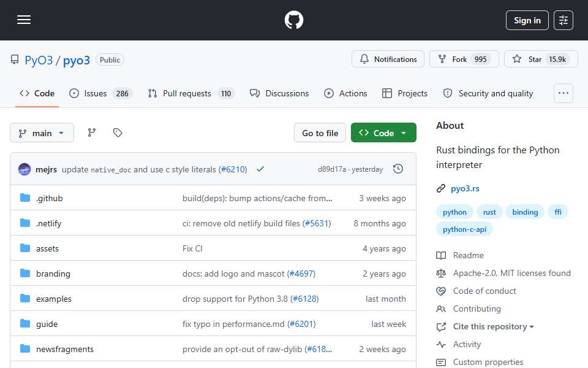Open the Pull requests tab
The width and height of the screenshot is (588, 368).
pos(191,93)
